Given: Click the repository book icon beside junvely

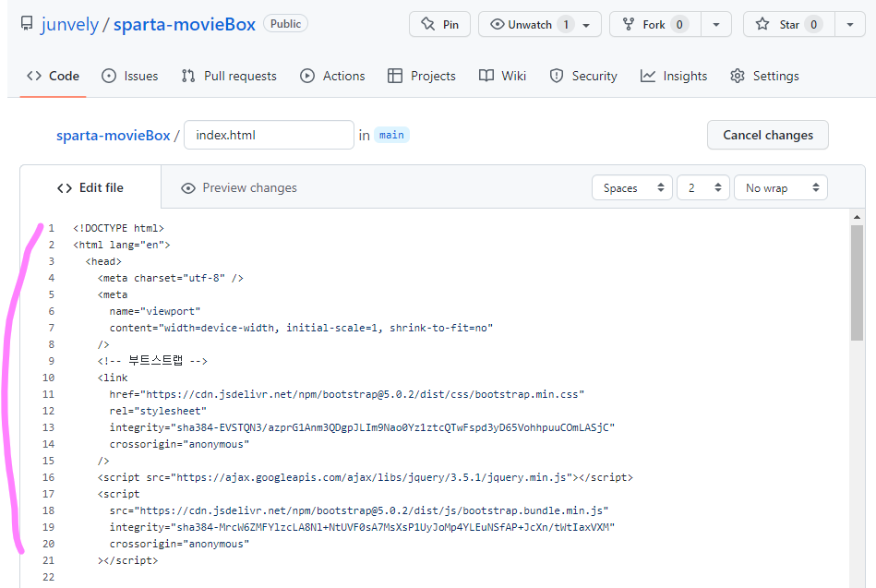Looking at the screenshot, I should click(26, 23).
